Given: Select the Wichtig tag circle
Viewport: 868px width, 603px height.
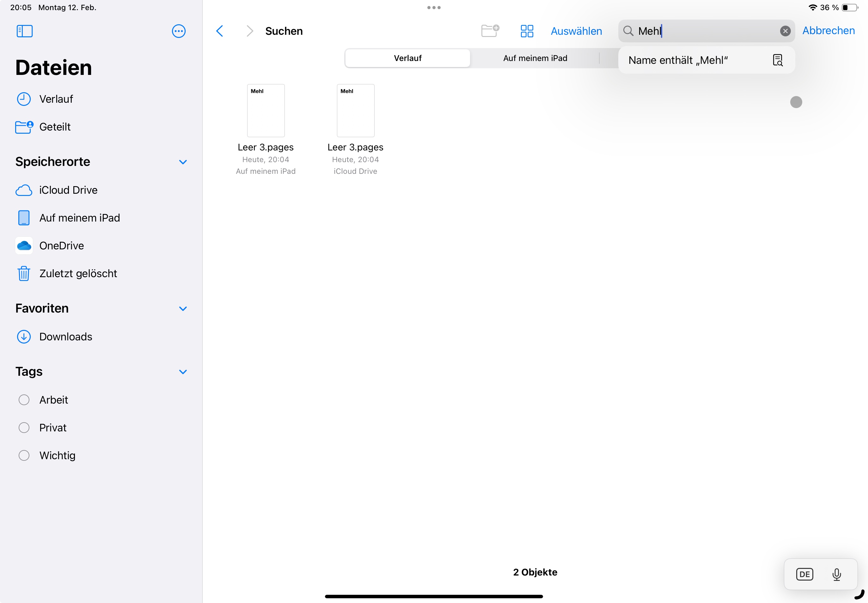Looking at the screenshot, I should coord(24,455).
